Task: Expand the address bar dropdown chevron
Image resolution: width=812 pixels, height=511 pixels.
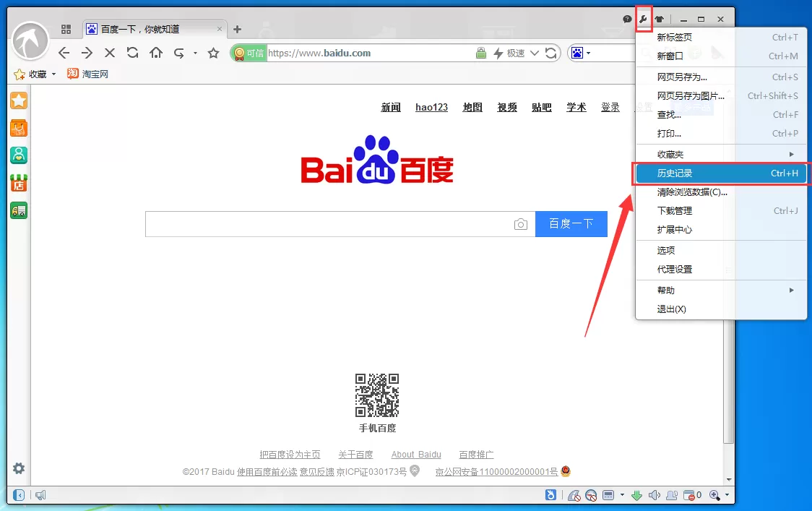Action: click(x=535, y=53)
